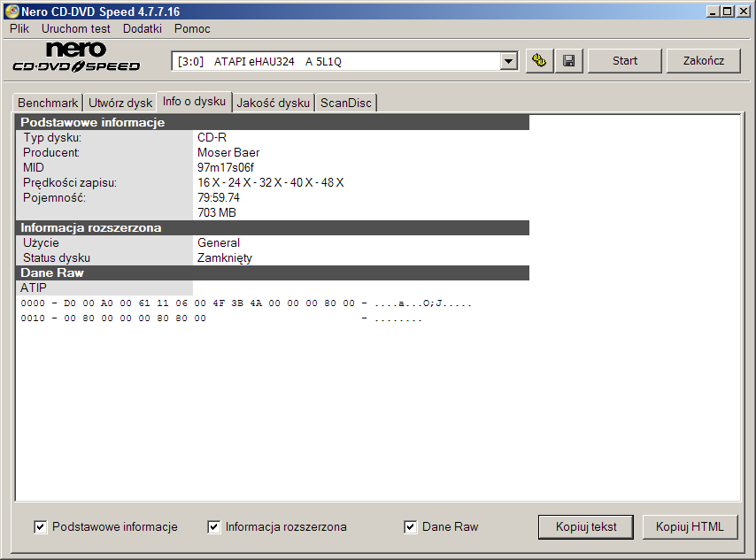Click the Użycie value General
The image size is (756, 560).
point(219,243)
